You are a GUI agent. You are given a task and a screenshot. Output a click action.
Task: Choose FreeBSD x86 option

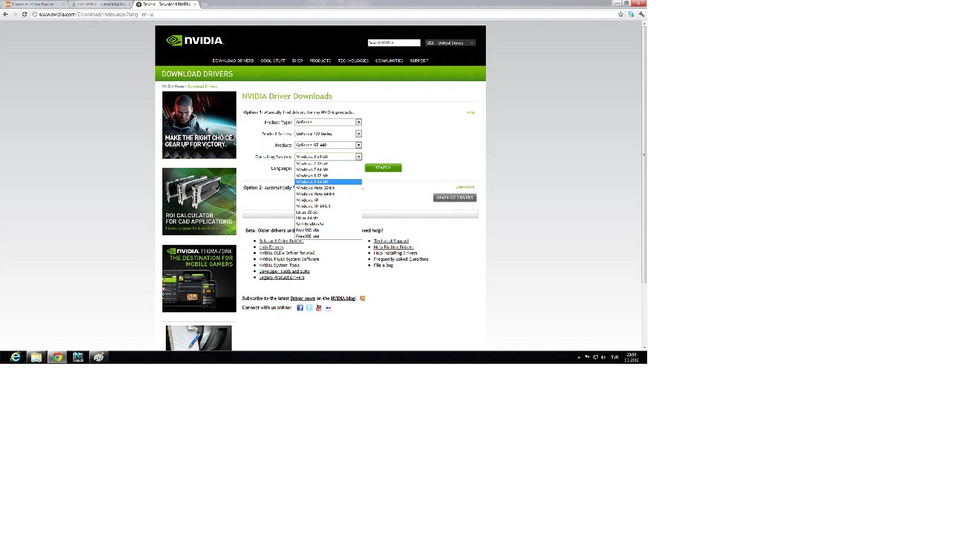point(328,230)
